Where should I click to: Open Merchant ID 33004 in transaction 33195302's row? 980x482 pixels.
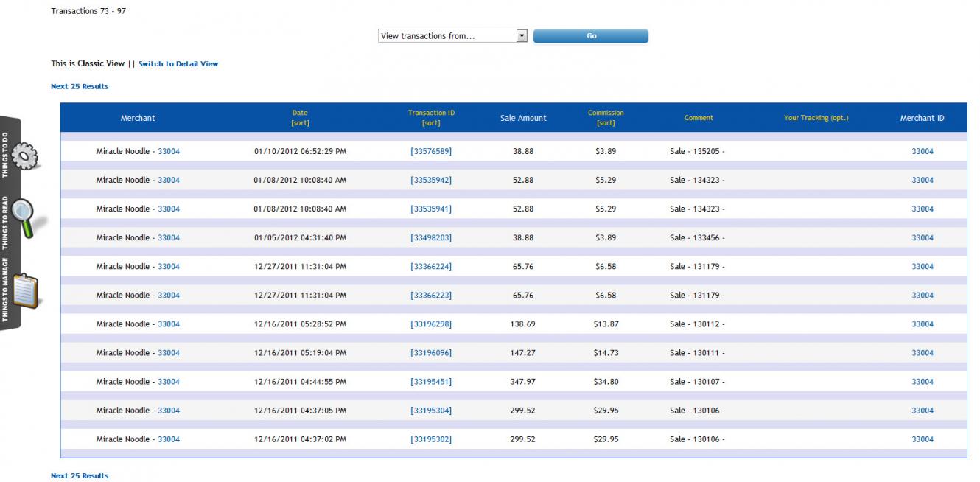pyautogui.click(x=923, y=439)
